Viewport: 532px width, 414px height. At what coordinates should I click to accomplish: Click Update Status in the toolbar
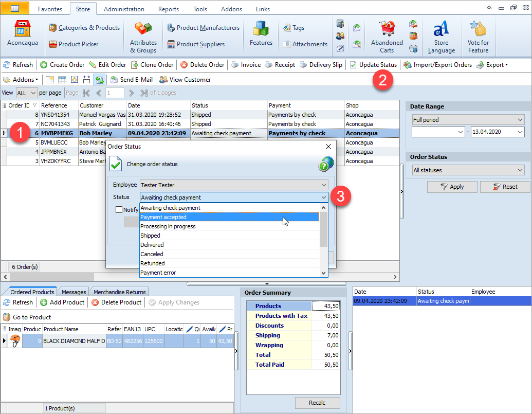[373, 65]
